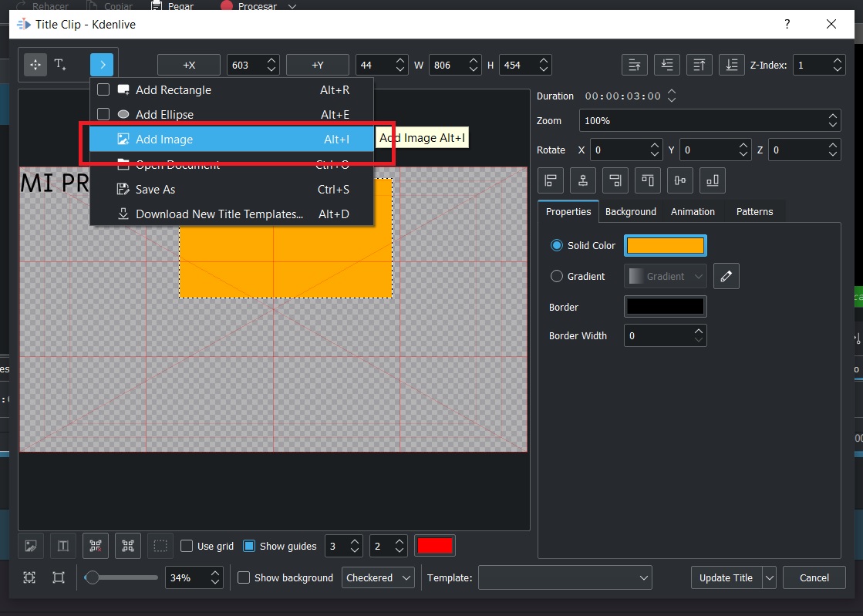The width and height of the screenshot is (863, 616).
Task: Click the Cancel button
Action: [814, 577]
